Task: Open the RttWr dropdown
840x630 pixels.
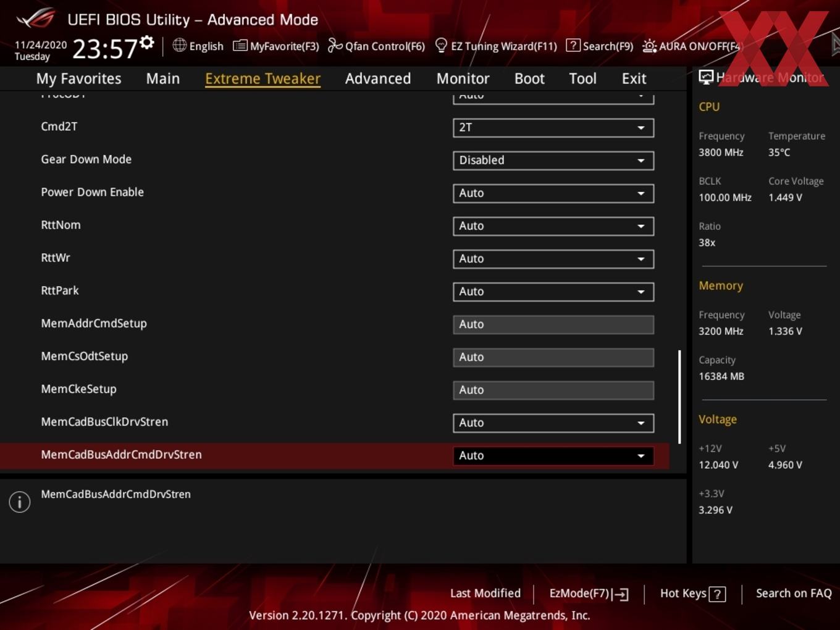Action: [x=553, y=258]
